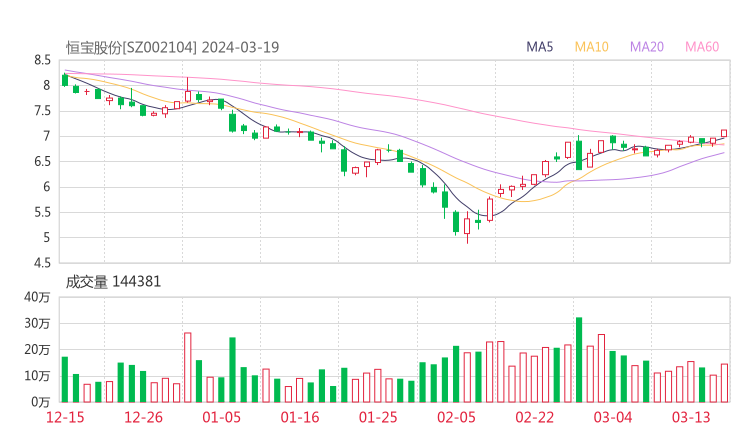Viewport: 740px width, 440px height.
Task: Click the tallest green volume bar
Action: 579,360
